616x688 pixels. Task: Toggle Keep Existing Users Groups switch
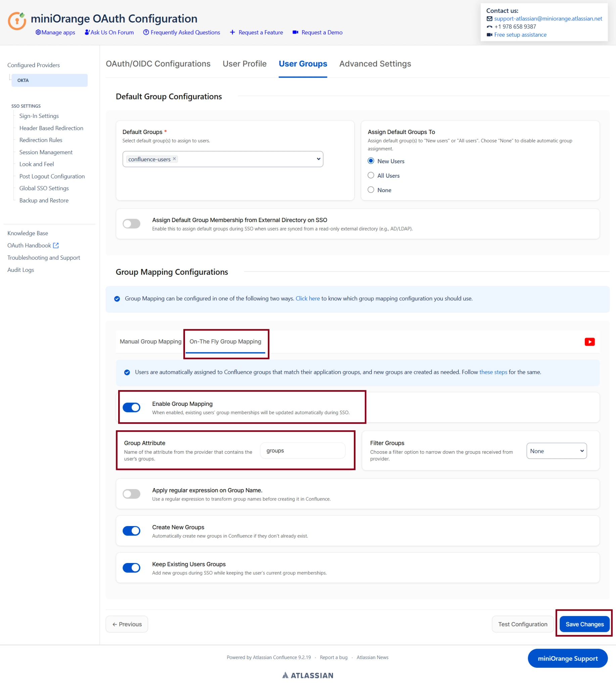click(x=131, y=567)
